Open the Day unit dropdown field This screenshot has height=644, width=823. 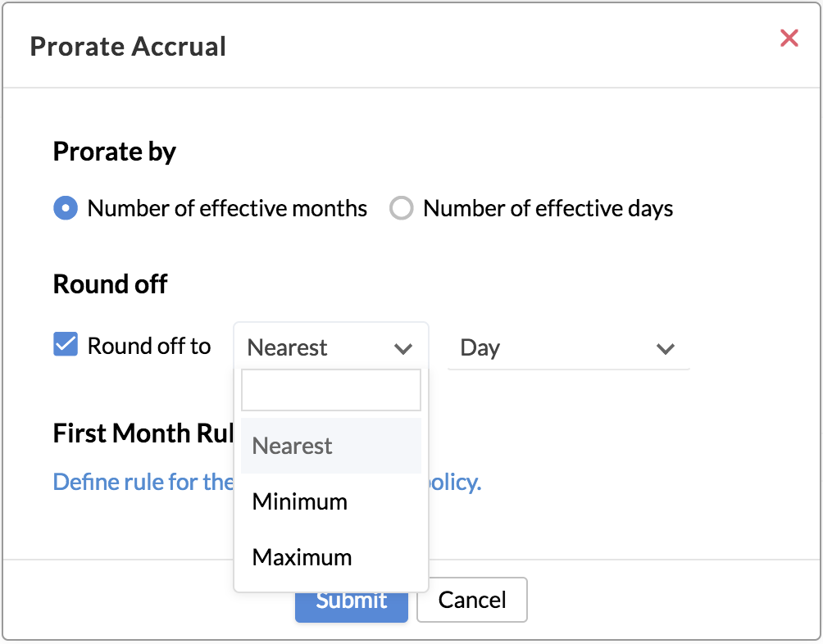pyautogui.click(x=557, y=348)
